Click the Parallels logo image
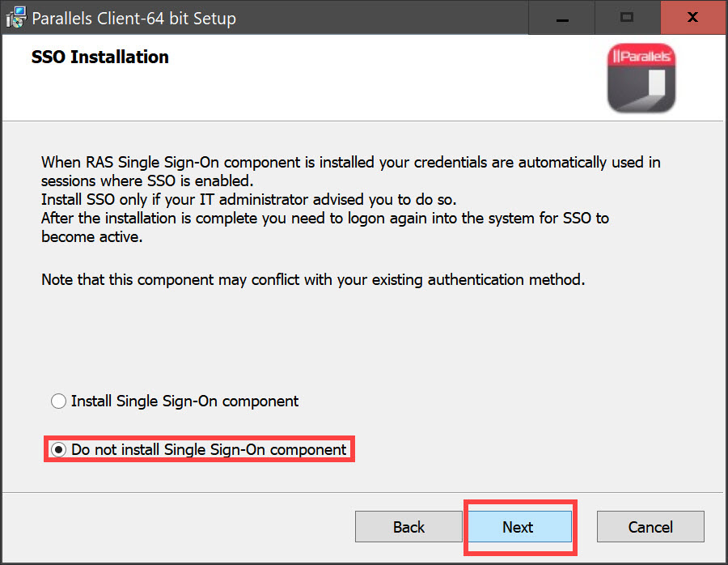The image size is (728, 565). [641, 78]
